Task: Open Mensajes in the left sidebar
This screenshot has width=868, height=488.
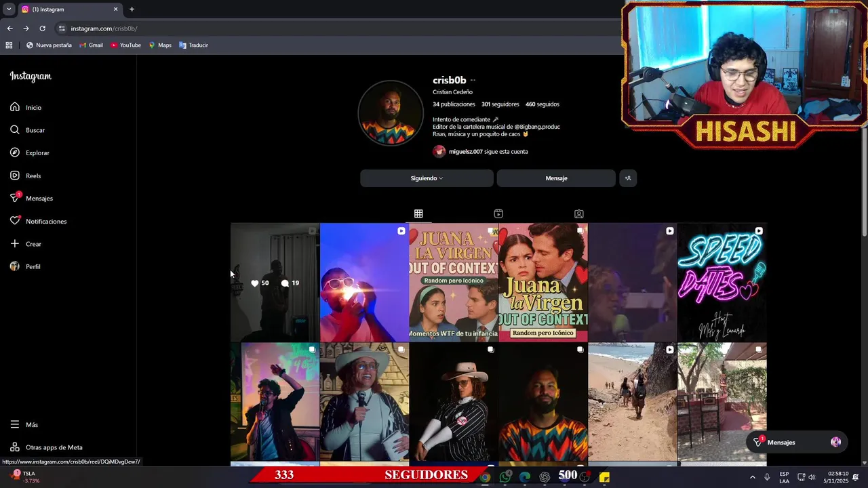Action: click(31, 198)
